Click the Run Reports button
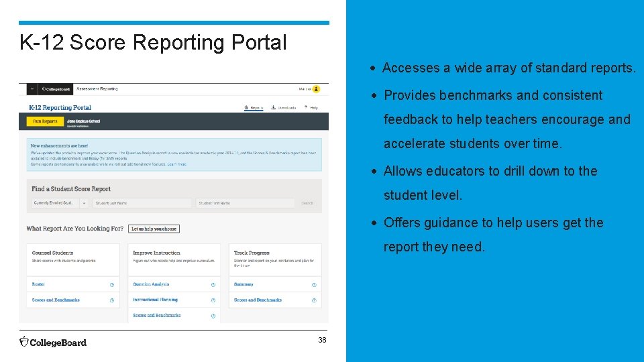 click(x=45, y=121)
